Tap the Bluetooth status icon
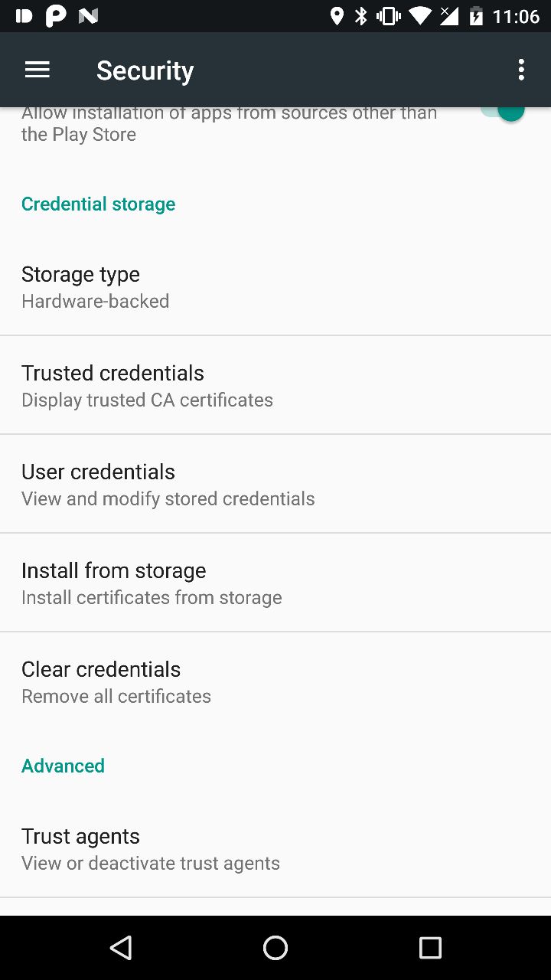551x980 pixels. [361, 16]
